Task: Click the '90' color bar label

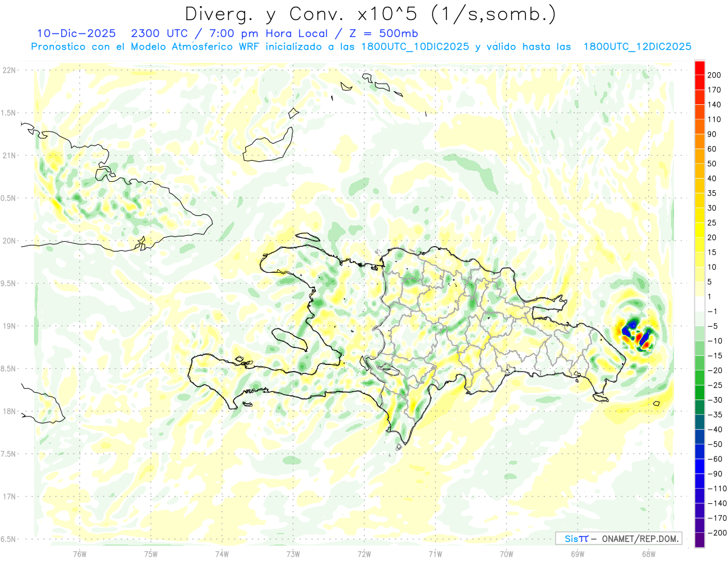Action: (x=713, y=134)
